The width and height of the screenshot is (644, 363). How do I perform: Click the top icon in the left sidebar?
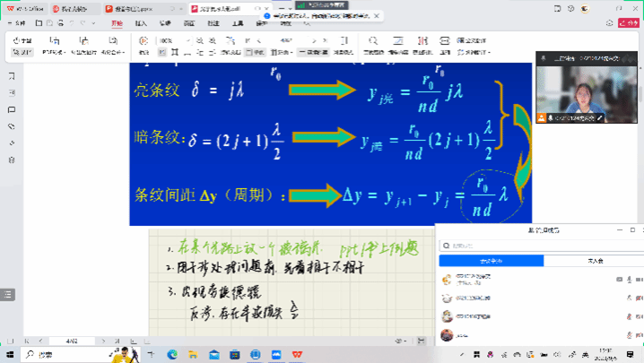[12, 77]
